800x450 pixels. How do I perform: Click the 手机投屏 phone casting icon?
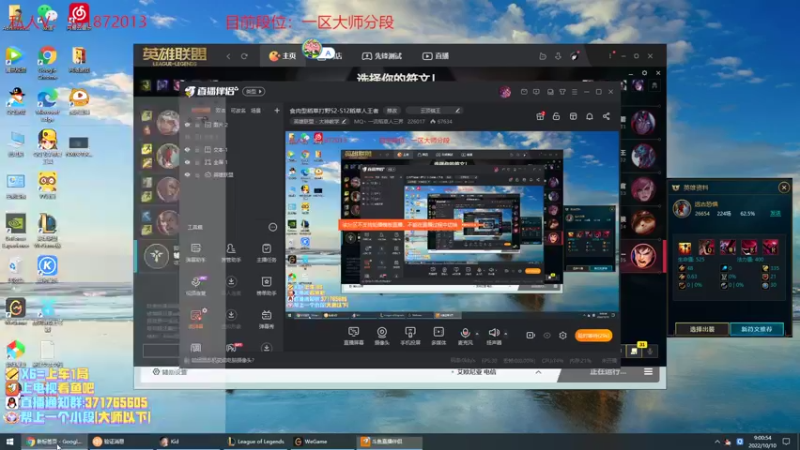410,336
